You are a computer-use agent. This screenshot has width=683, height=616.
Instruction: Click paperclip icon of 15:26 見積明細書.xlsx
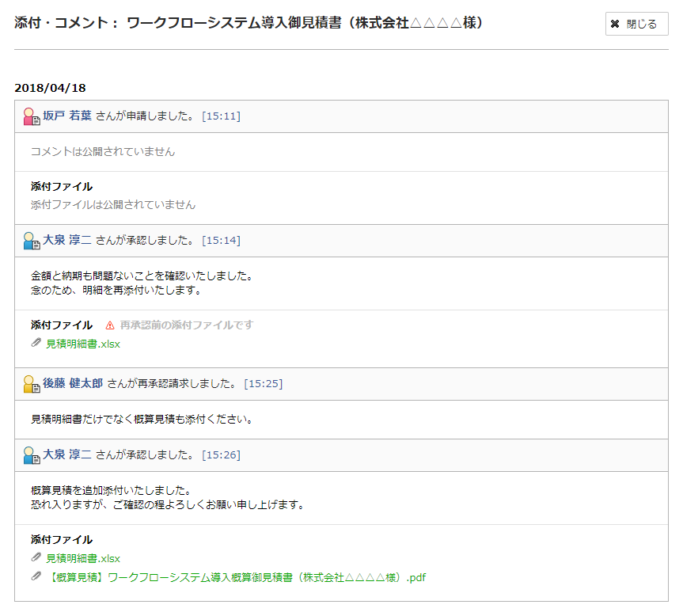(x=36, y=557)
